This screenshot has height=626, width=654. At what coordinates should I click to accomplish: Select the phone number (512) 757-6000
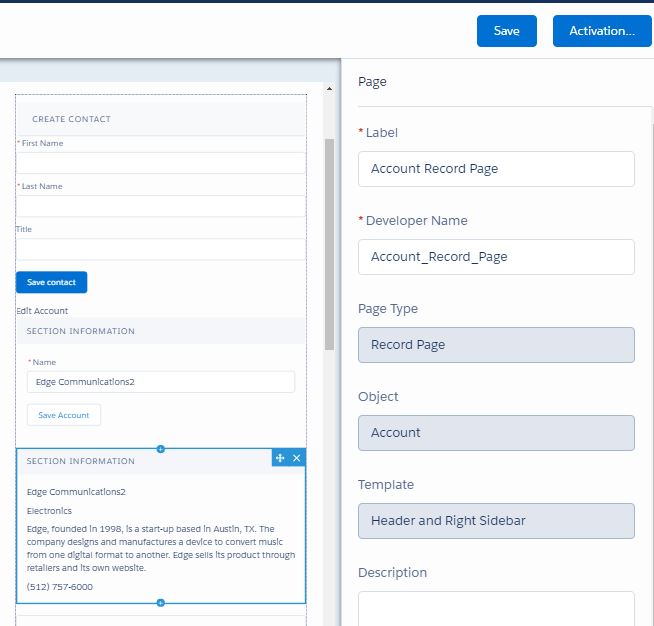coord(60,587)
